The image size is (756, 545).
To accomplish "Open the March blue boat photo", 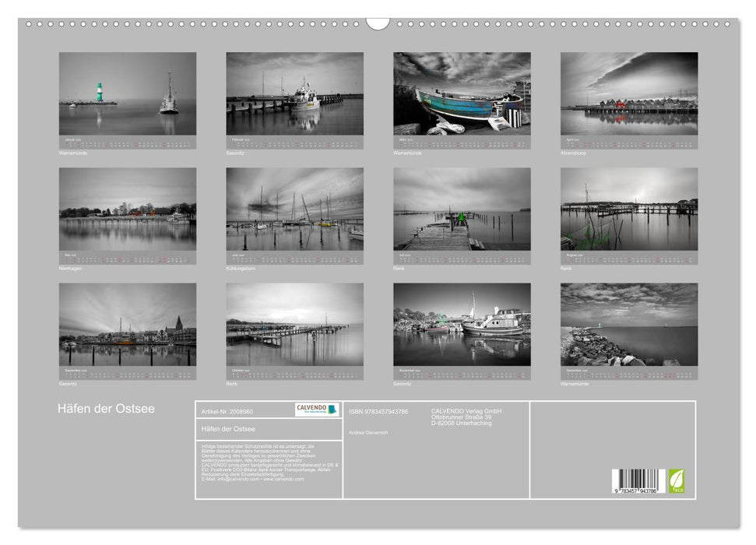I will (x=462, y=94).
